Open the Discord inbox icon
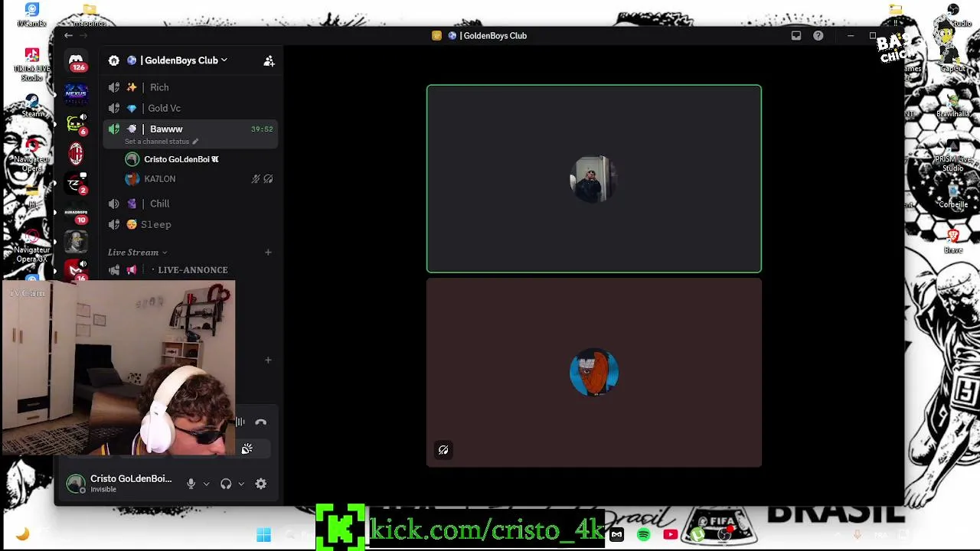980x551 pixels. point(796,35)
